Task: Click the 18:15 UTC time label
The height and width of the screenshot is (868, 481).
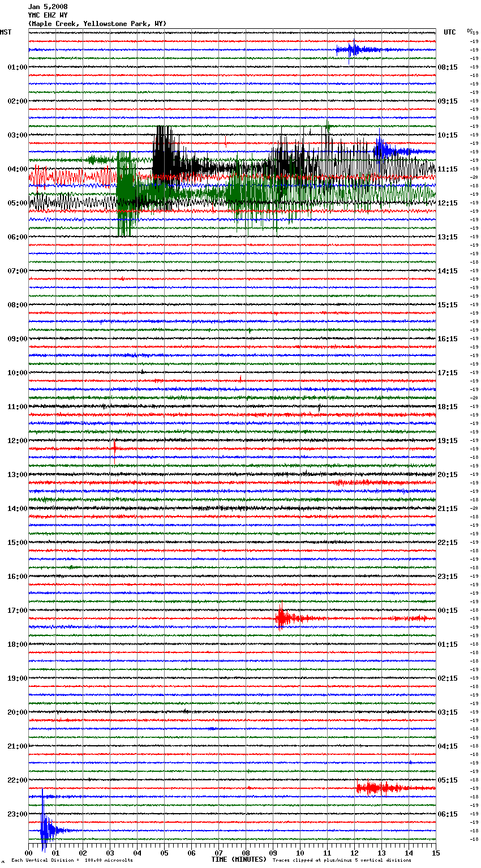Action: click(448, 407)
